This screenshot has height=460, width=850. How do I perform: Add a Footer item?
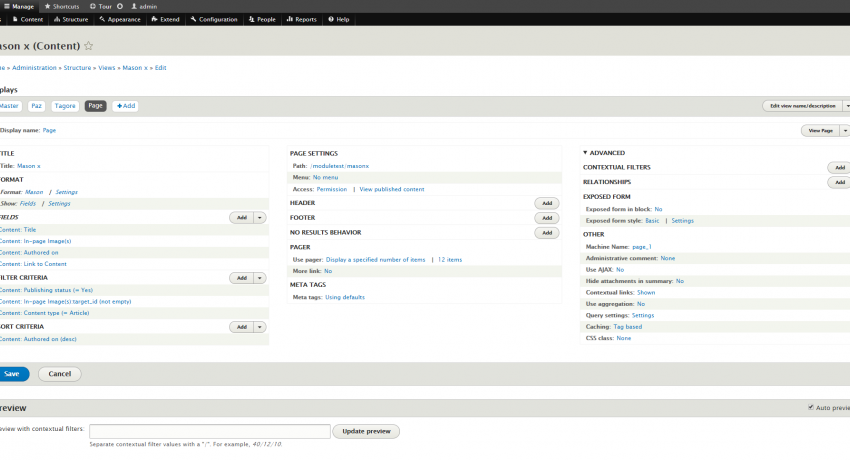click(547, 218)
